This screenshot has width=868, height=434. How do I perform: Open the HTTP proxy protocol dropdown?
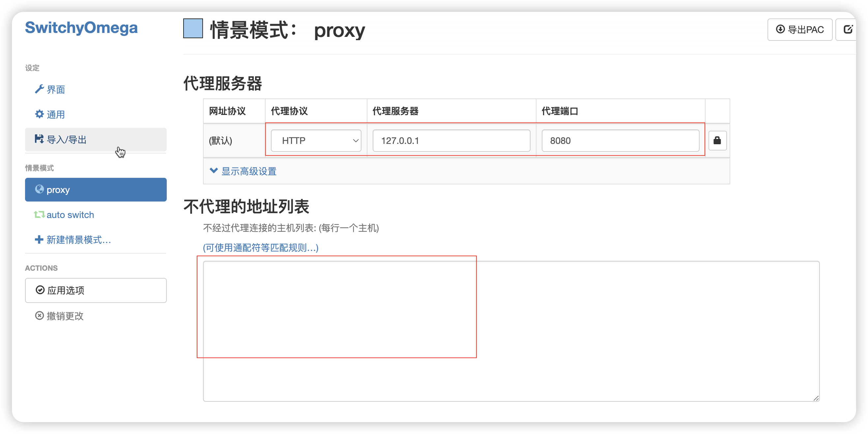pyautogui.click(x=316, y=140)
